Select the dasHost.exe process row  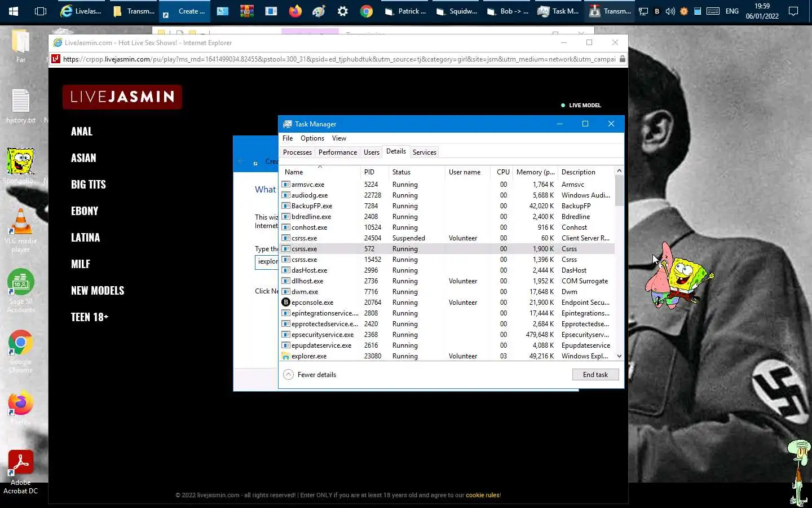click(448, 270)
